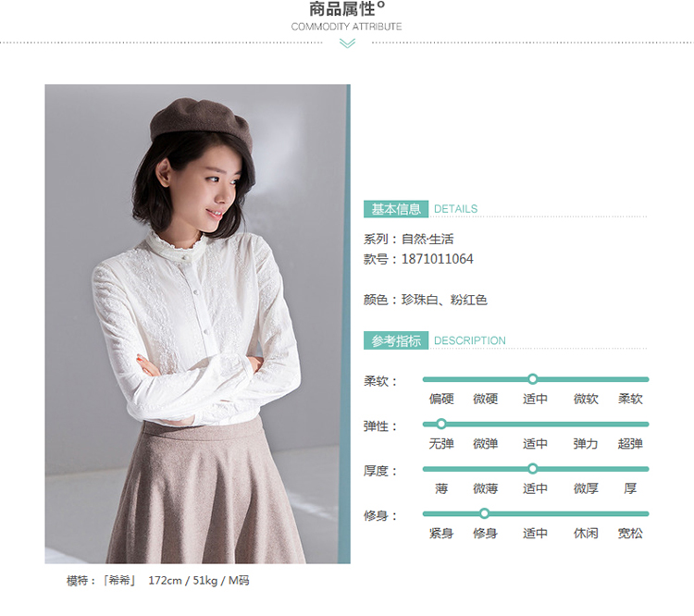Click the 偏硬 label under softness slider

(441, 400)
